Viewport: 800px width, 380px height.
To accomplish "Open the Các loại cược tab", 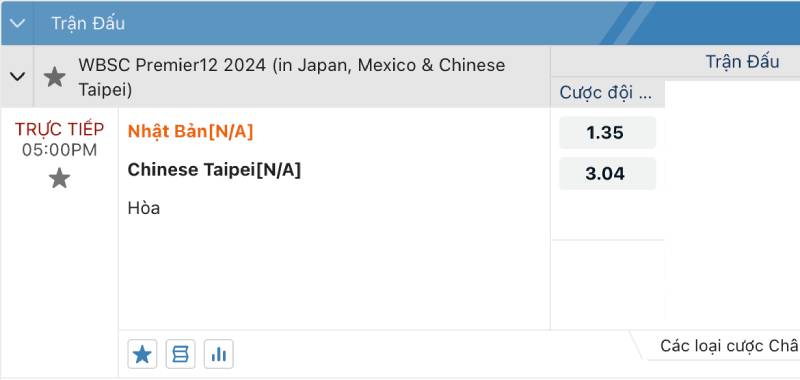I will coord(719,346).
